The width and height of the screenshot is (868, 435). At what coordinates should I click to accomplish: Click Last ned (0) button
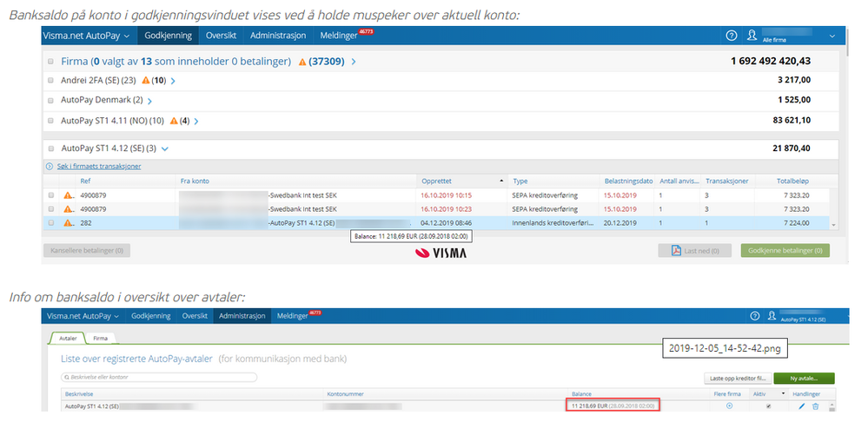(695, 251)
